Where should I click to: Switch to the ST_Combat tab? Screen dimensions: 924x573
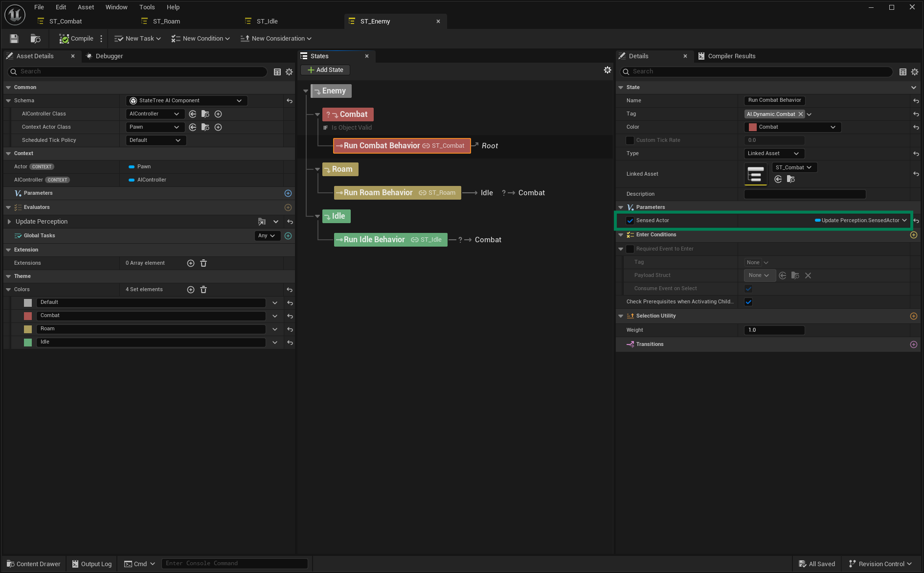coord(66,22)
